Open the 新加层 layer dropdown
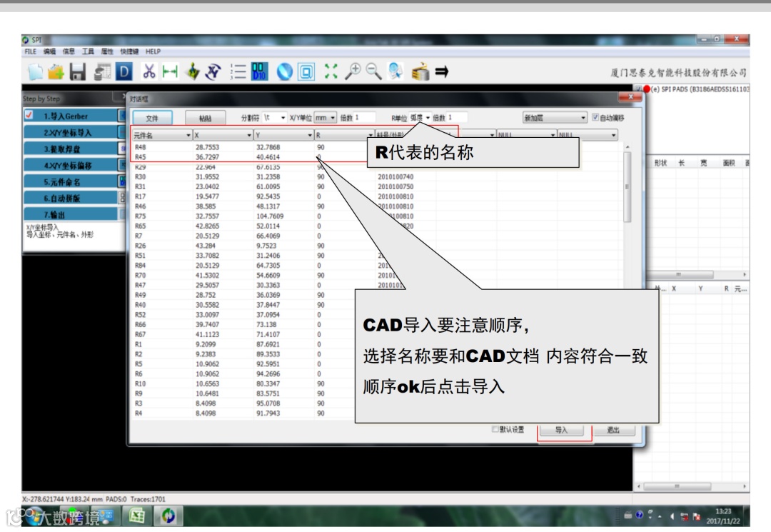Screen dimensions: 771x532 (x=555, y=118)
